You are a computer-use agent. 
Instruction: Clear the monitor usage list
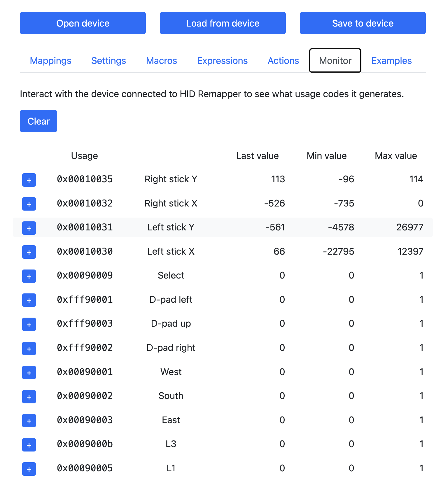[x=38, y=121]
